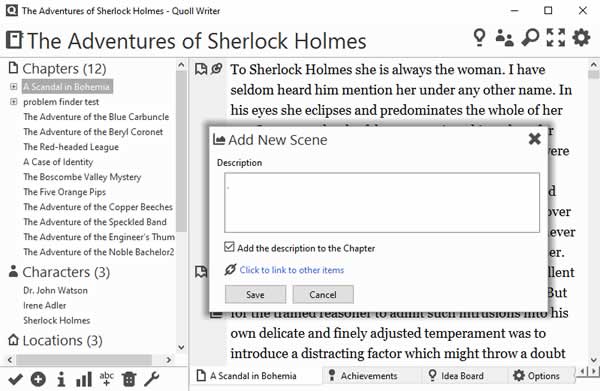The height and width of the screenshot is (391, 600).
Task: Select the 'Sherlock Holmes' character
Action: click(57, 320)
